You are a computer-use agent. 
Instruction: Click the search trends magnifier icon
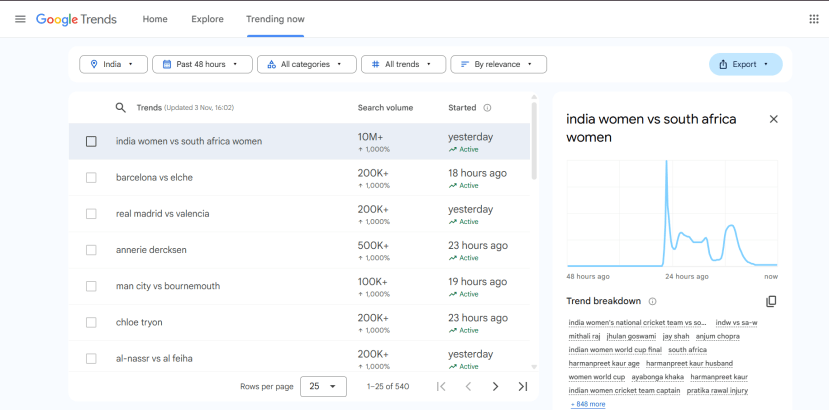tap(120, 108)
